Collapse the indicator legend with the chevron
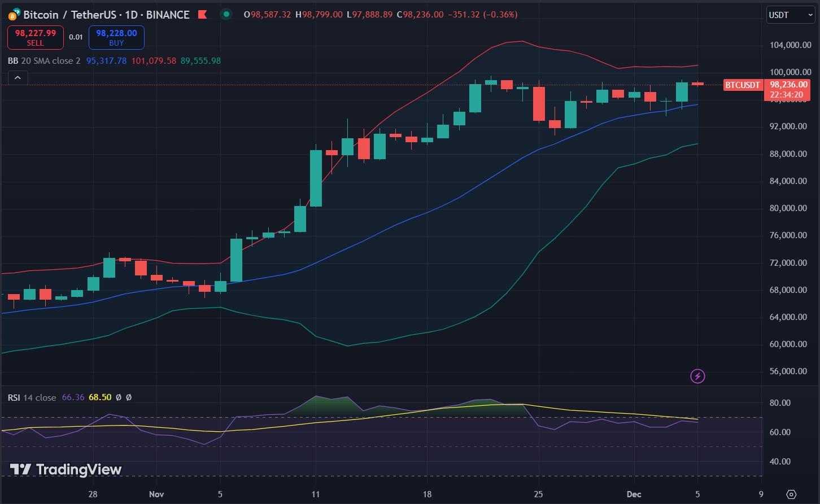The width and height of the screenshot is (820, 504). click(x=18, y=78)
